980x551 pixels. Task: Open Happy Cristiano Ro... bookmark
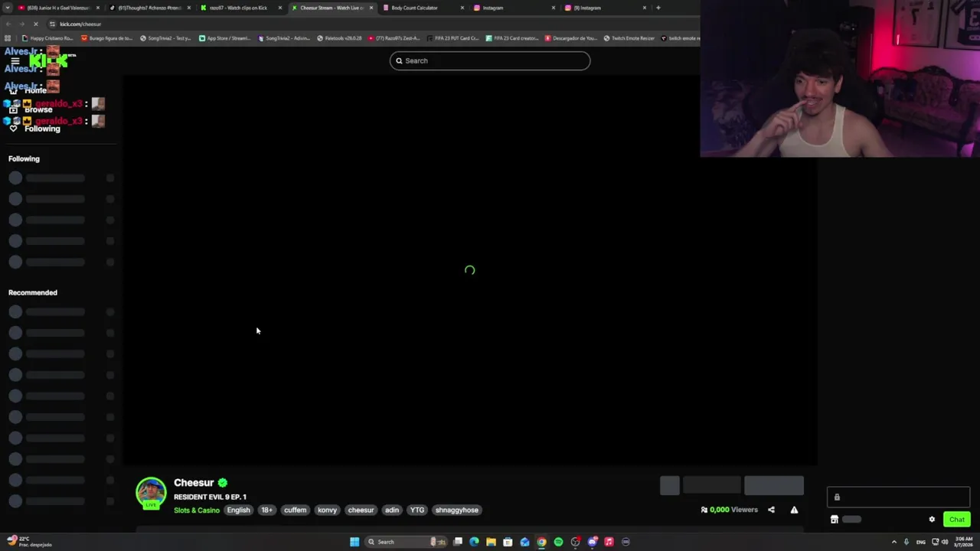coord(47,38)
